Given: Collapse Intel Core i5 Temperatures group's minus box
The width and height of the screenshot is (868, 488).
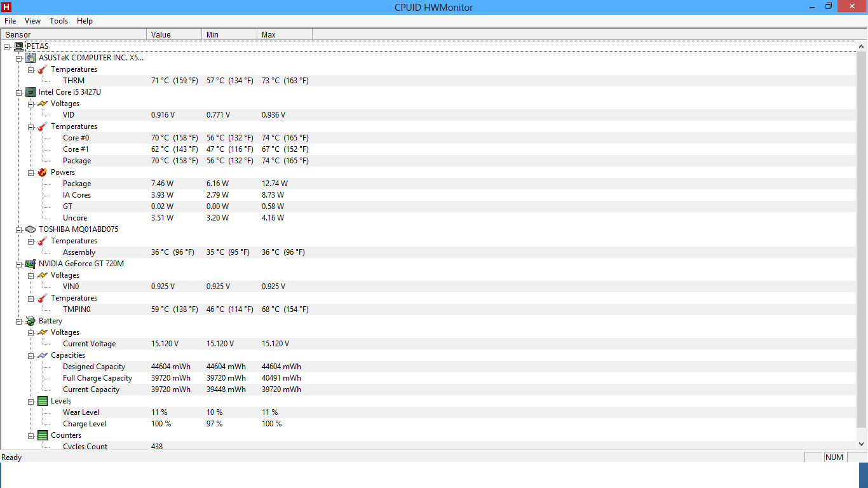Looking at the screenshot, I should tap(31, 126).
